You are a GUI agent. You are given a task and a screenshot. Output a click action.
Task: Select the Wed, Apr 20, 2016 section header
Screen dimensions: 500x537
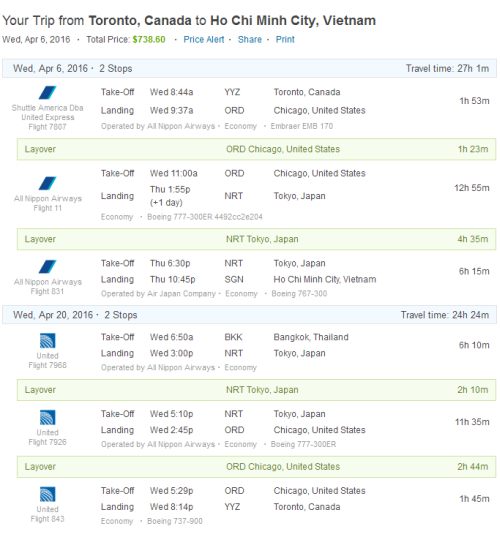249,315
